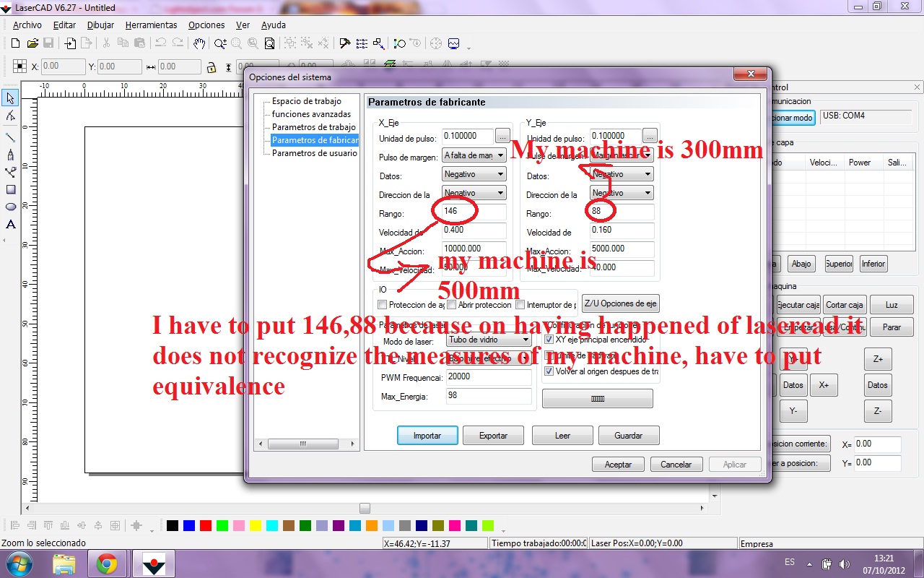The width and height of the screenshot is (924, 578).
Task: Activate the rectangle drawing tool
Action: pos(10,189)
